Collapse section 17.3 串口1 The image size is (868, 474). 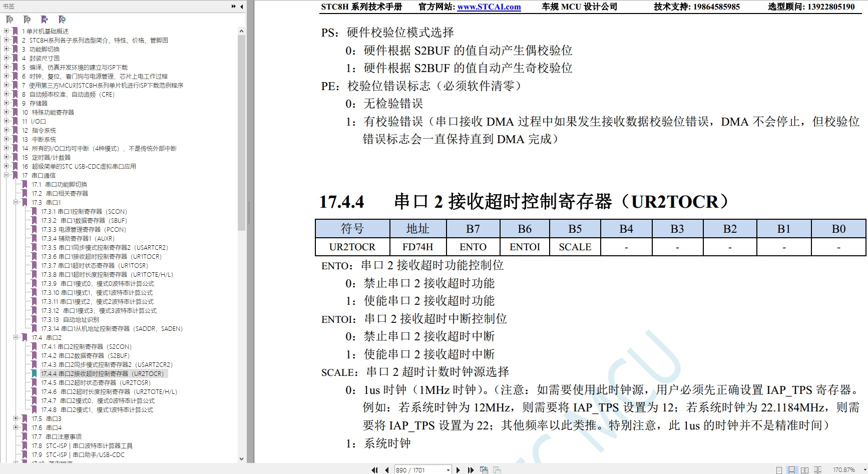coord(16,202)
